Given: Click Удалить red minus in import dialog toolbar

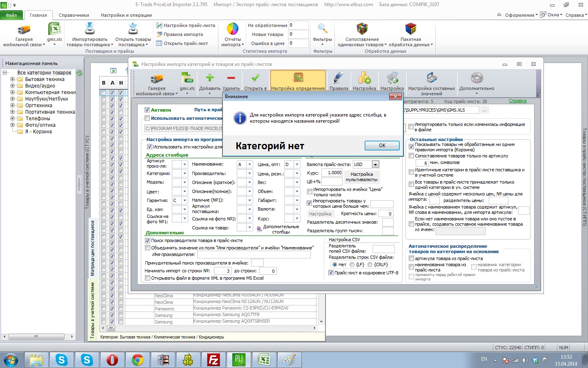Looking at the screenshot, I should (231, 78).
